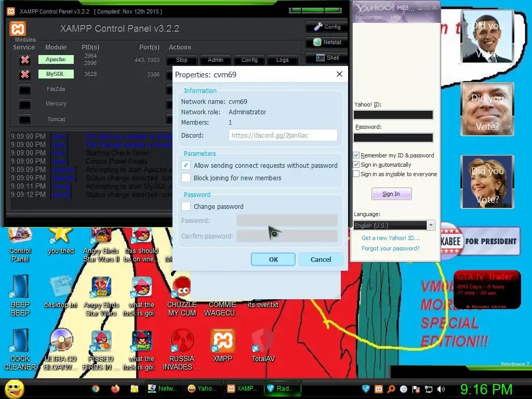Image resolution: width=532 pixels, height=399 pixels.
Task: Open XAMPP Config with wrench icon
Action: [327, 27]
